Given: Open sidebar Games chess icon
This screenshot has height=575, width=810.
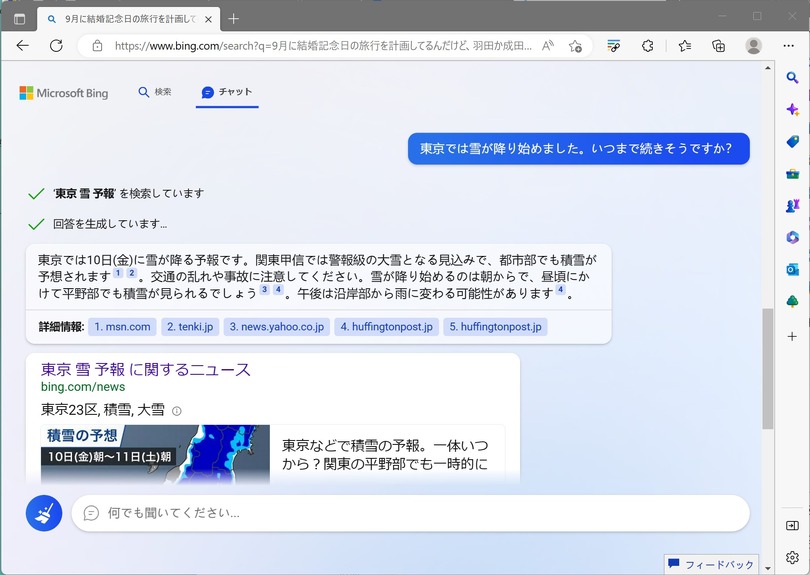Looking at the screenshot, I should click(x=792, y=206).
